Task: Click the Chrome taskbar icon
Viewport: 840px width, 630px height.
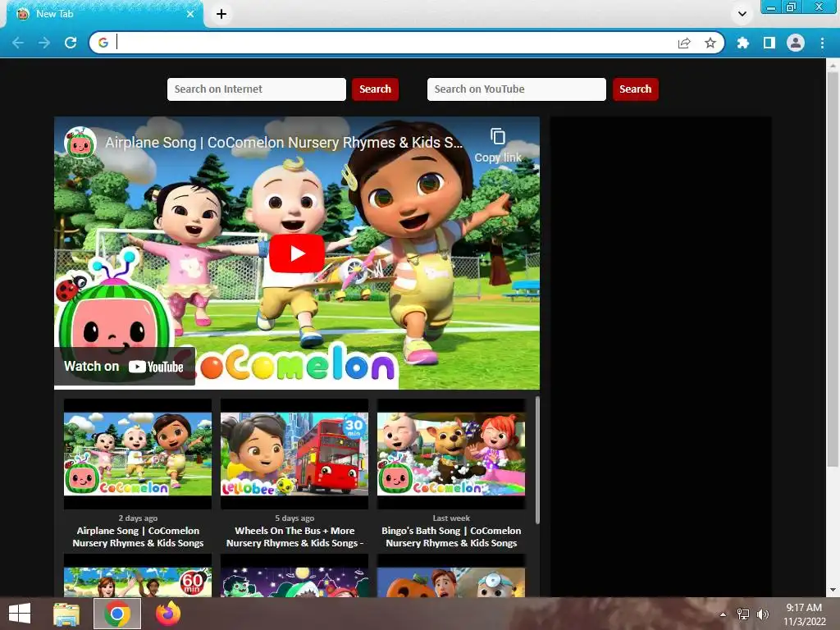Action: pos(117,614)
